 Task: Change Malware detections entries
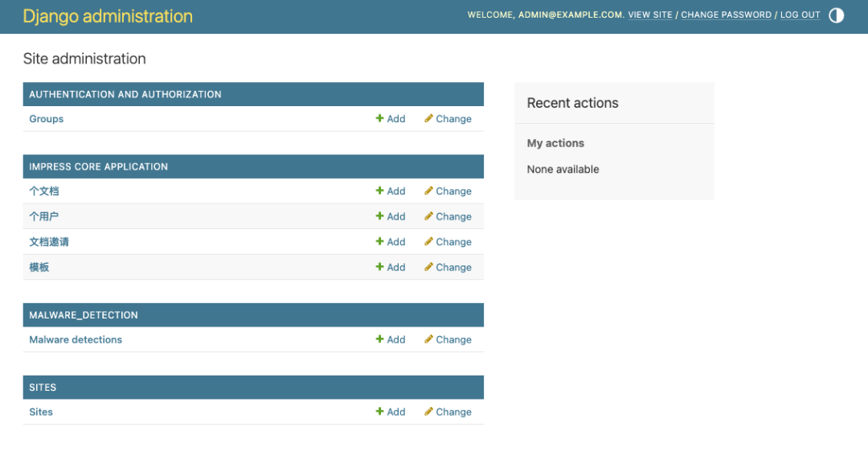tap(448, 339)
